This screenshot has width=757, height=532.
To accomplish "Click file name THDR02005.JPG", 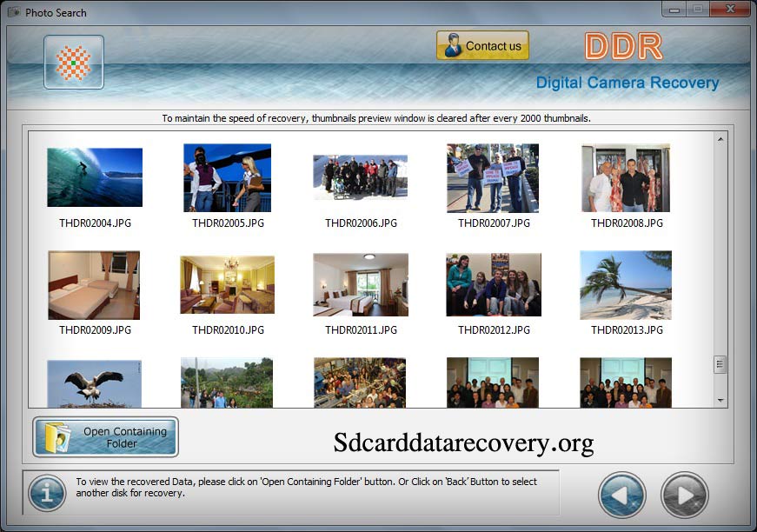I will point(228,223).
